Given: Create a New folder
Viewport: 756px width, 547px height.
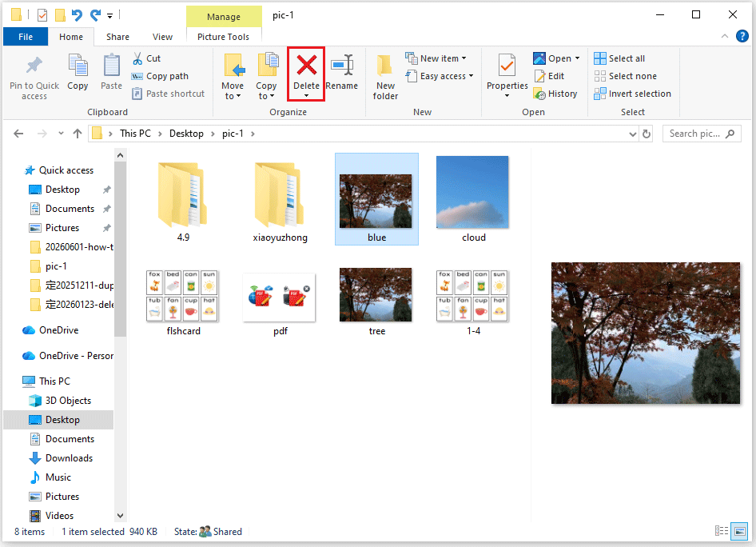Looking at the screenshot, I should [x=385, y=77].
